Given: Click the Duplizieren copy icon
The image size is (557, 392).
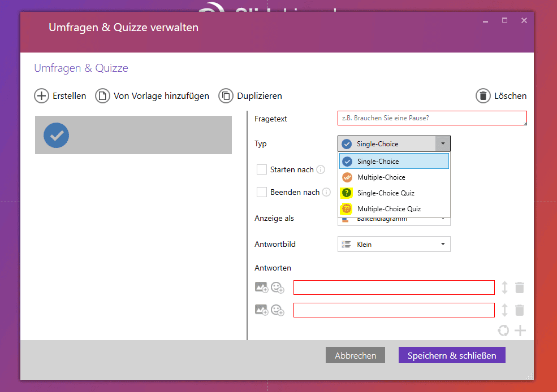Looking at the screenshot, I should coord(226,96).
